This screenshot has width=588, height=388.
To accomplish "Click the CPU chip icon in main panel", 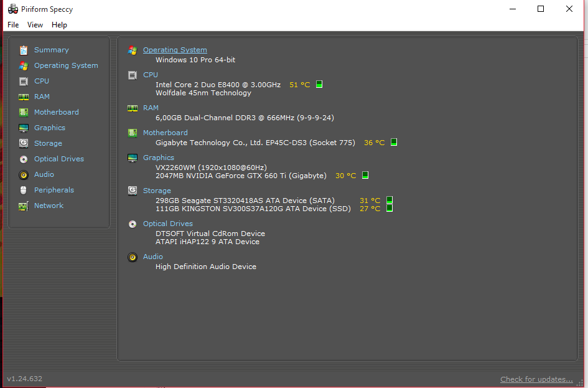I will (x=133, y=75).
